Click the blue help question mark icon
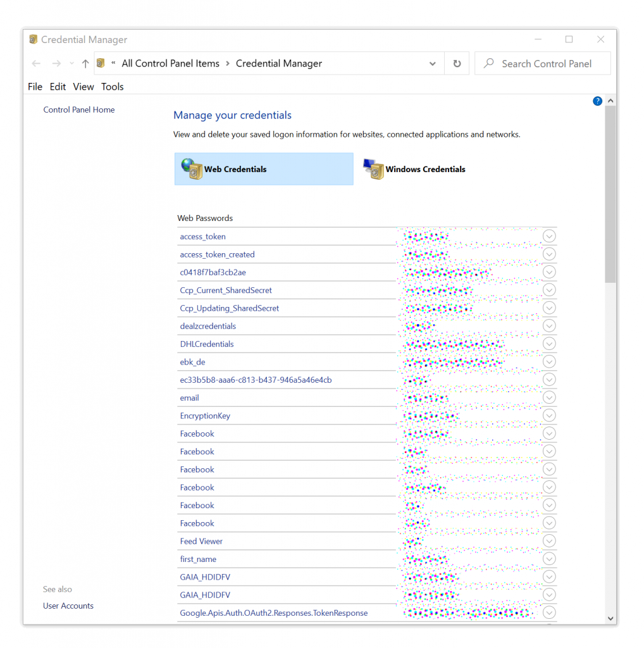The height and width of the screenshot is (648, 644). coord(597,101)
